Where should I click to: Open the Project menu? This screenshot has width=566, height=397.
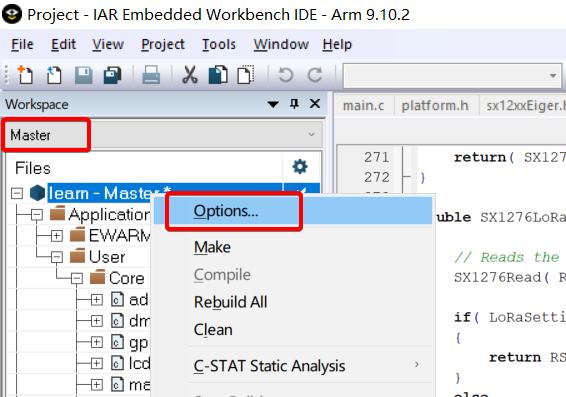163,44
